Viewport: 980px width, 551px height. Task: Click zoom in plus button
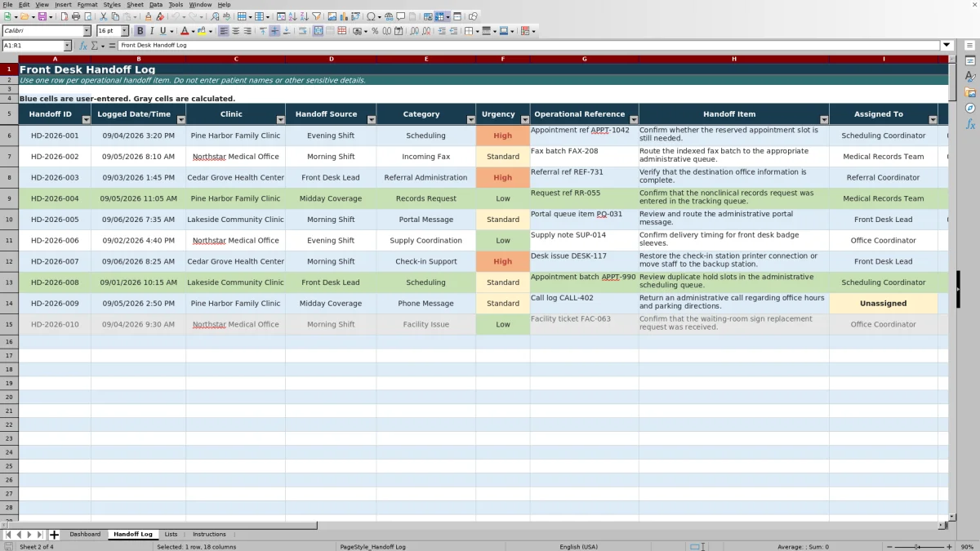click(x=948, y=547)
